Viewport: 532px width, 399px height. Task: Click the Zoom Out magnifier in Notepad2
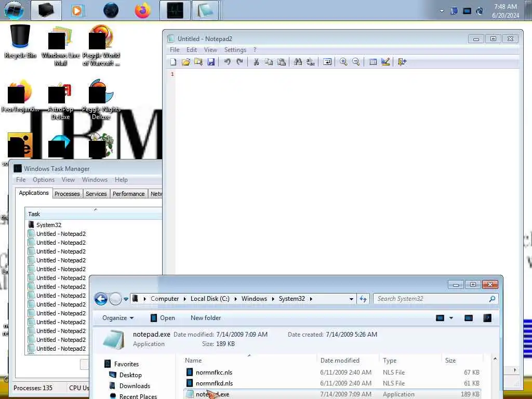(x=356, y=62)
